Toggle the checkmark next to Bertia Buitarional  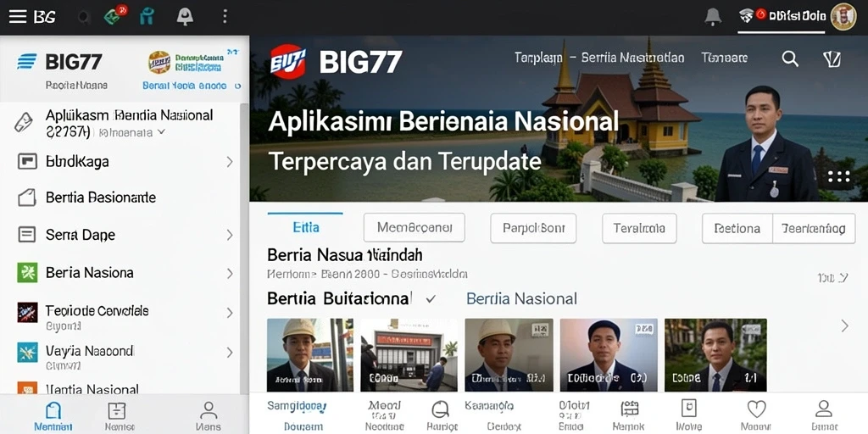(431, 299)
